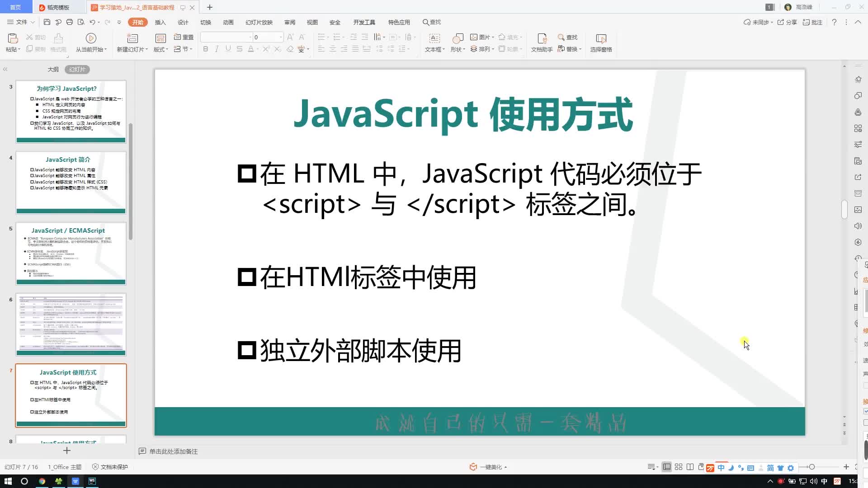This screenshot has width=868, height=488.
Task: Click the Windows Start button
Action: point(8,481)
